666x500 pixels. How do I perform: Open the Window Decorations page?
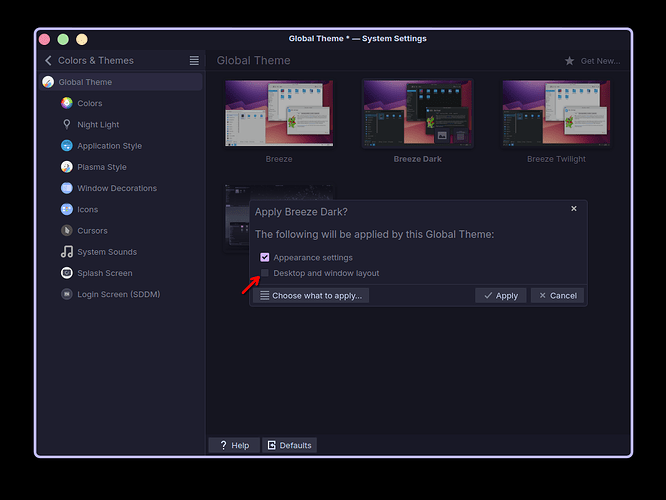[x=121, y=188]
